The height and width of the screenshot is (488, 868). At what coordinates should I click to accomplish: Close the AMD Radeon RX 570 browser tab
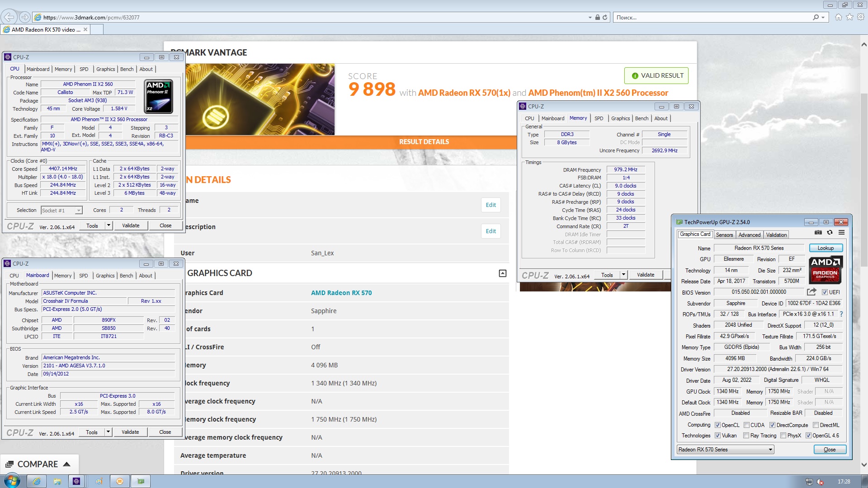click(85, 29)
